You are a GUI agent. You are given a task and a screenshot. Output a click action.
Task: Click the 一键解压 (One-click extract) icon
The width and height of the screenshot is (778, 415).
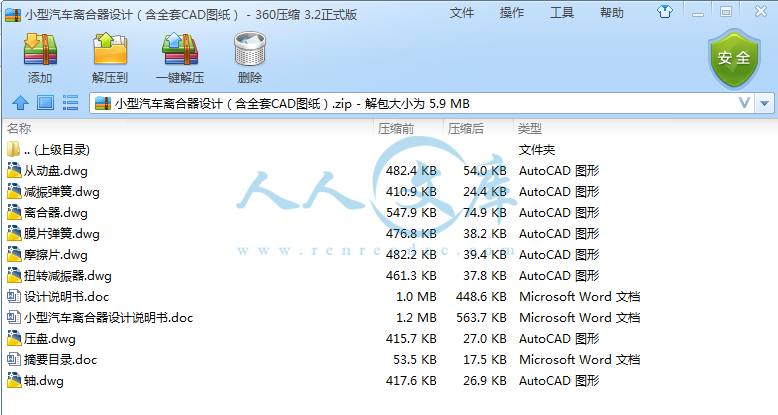coord(180,49)
